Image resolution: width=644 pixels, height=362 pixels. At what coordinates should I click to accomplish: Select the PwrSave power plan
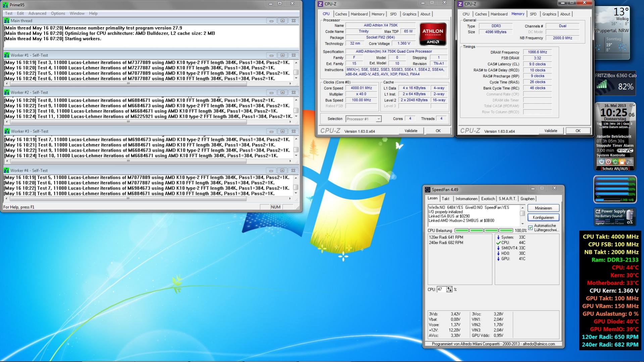coord(620,223)
